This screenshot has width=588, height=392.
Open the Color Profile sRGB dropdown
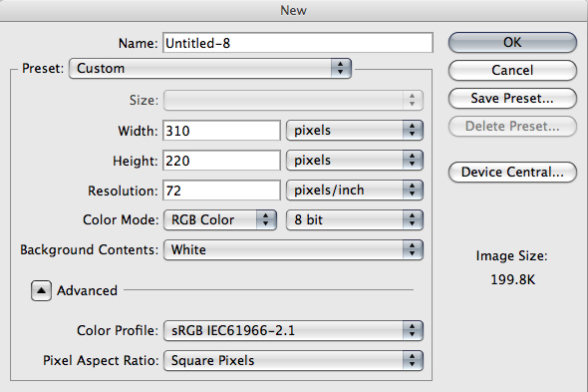[293, 330]
